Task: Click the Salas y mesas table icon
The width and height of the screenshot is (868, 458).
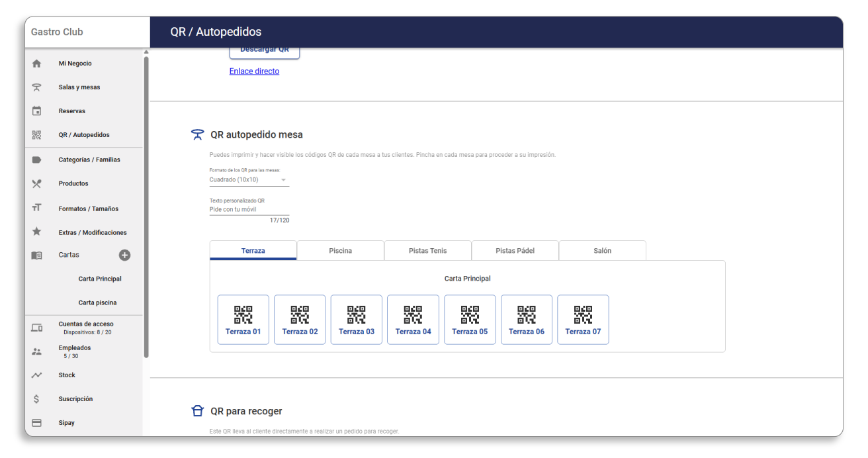Action: pos(36,87)
